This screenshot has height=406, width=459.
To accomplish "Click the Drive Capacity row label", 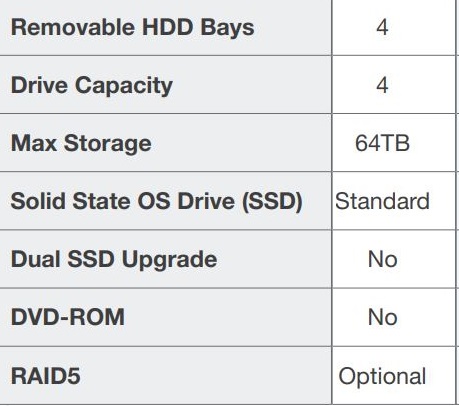I will pyautogui.click(x=92, y=86).
